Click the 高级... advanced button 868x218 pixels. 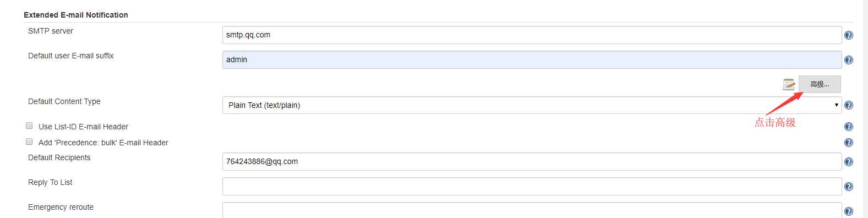pyautogui.click(x=820, y=84)
